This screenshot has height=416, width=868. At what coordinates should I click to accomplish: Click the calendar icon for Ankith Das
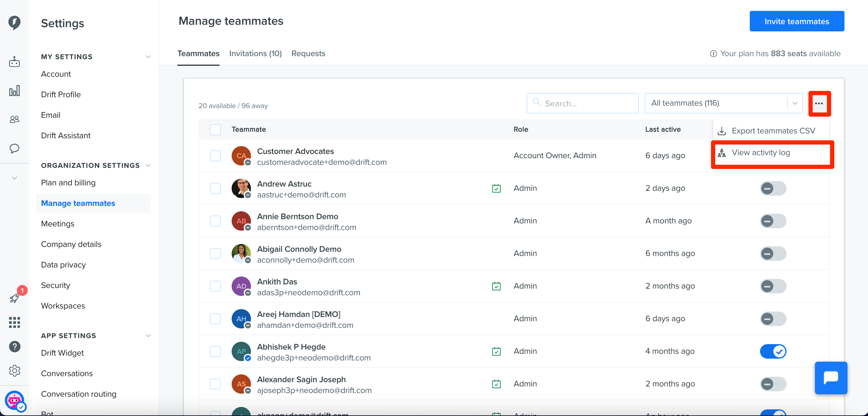point(496,286)
